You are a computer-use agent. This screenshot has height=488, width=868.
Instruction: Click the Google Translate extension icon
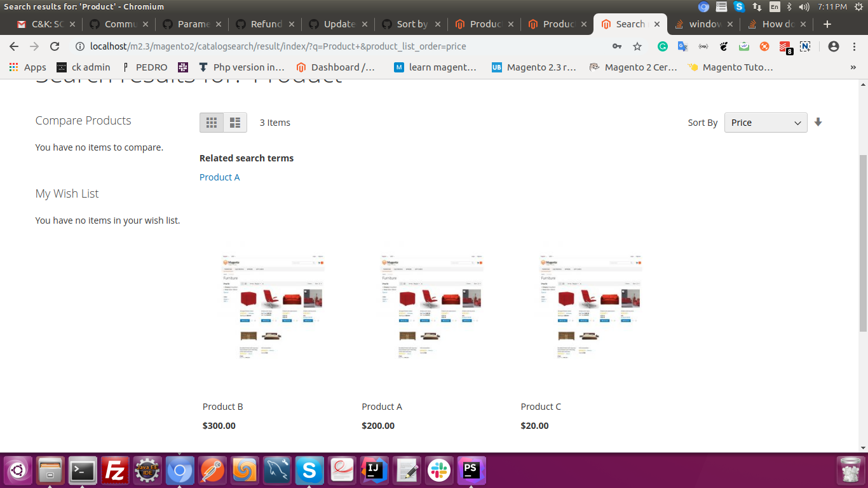682,46
